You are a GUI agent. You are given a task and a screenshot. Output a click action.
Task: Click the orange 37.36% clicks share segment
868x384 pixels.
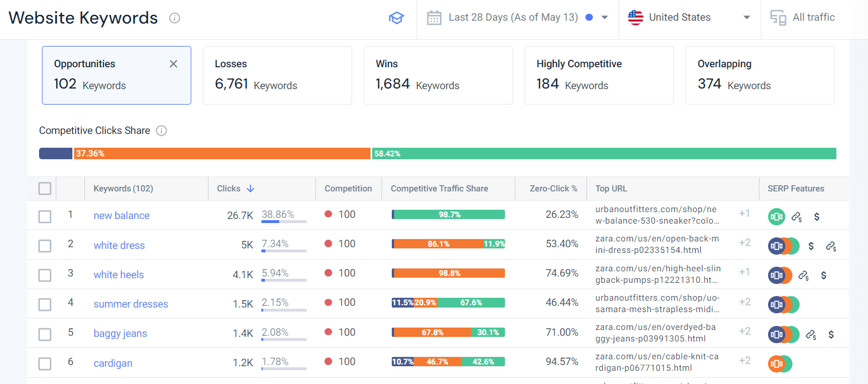coord(222,153)
